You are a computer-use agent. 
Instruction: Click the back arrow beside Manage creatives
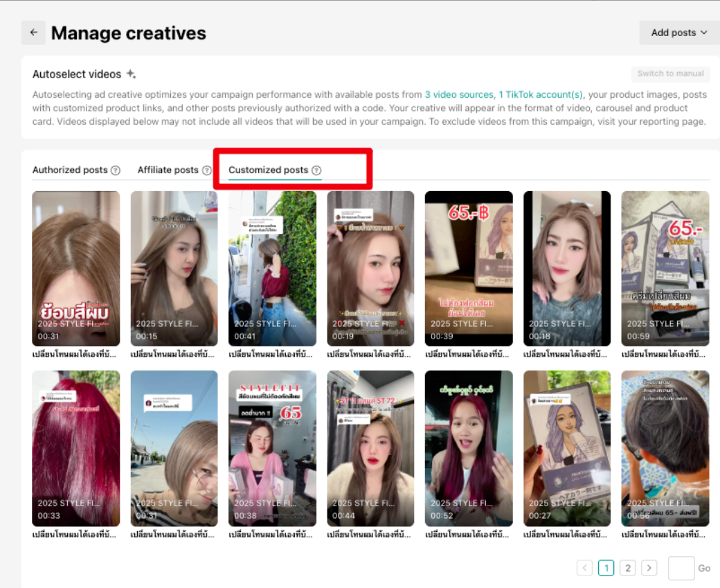coord(33,33)
